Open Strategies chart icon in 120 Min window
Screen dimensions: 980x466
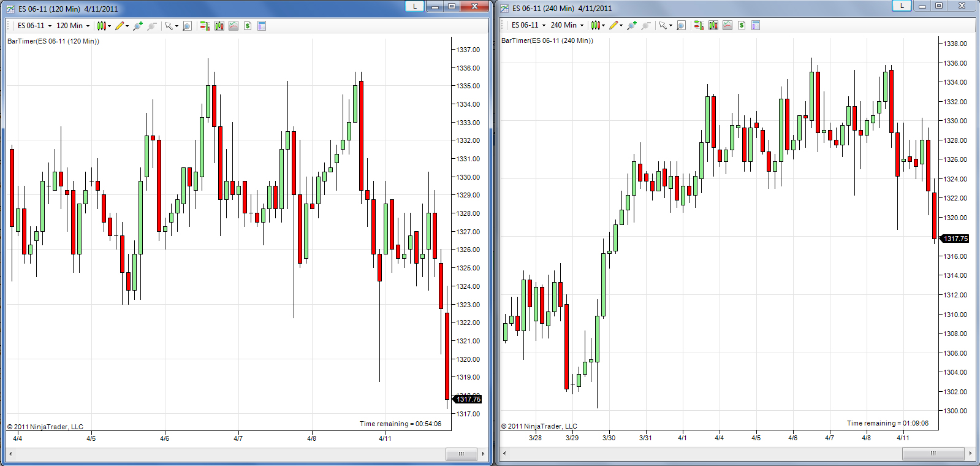tap(234, 26)
